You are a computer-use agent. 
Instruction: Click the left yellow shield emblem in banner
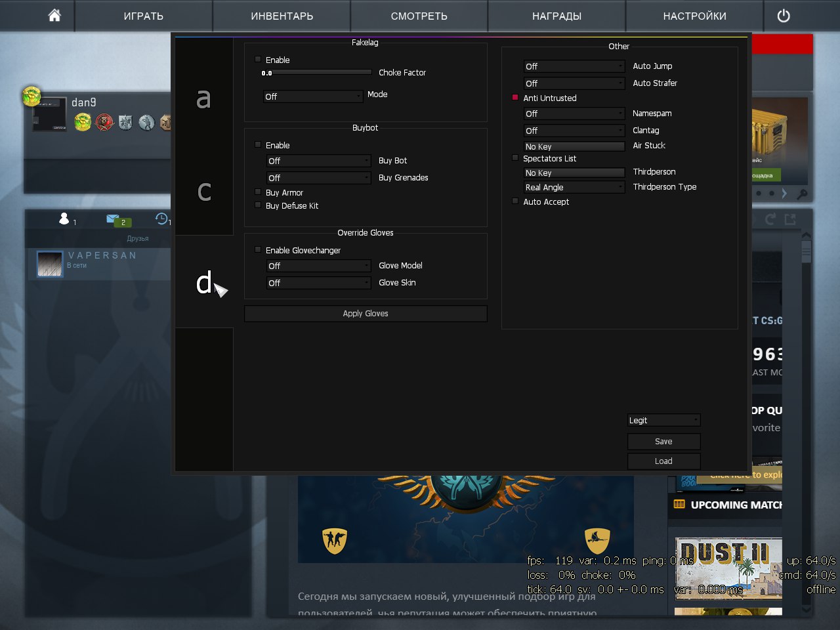tap(335, 540)
